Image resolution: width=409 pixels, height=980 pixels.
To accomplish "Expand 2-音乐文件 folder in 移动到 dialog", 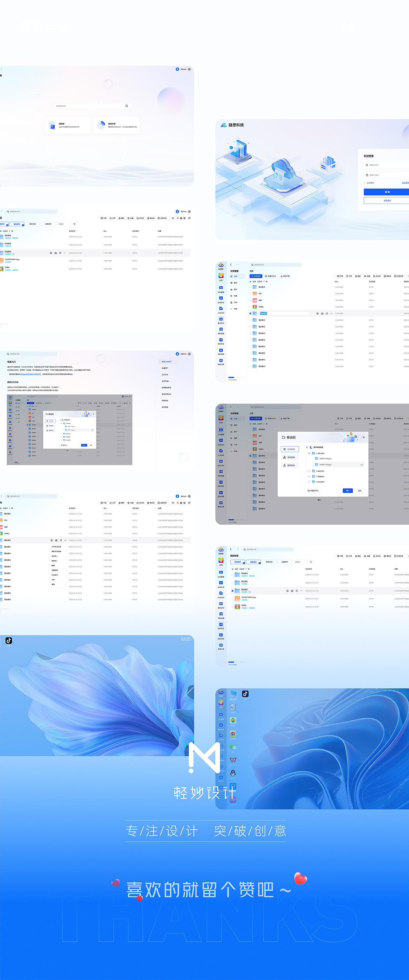I will point(309,471).
